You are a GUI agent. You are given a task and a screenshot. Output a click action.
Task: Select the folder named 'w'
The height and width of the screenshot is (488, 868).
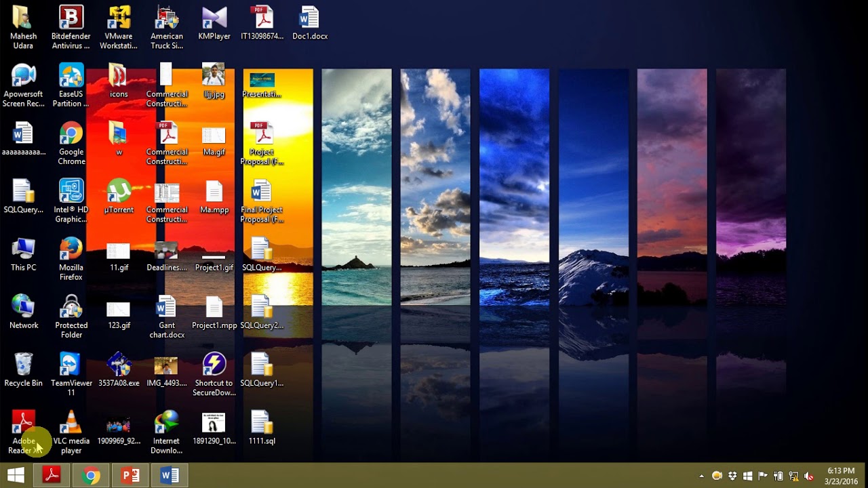[119, 139]
